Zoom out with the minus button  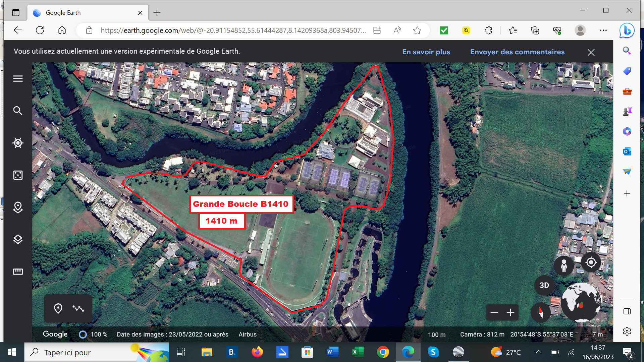click(494, 312)
